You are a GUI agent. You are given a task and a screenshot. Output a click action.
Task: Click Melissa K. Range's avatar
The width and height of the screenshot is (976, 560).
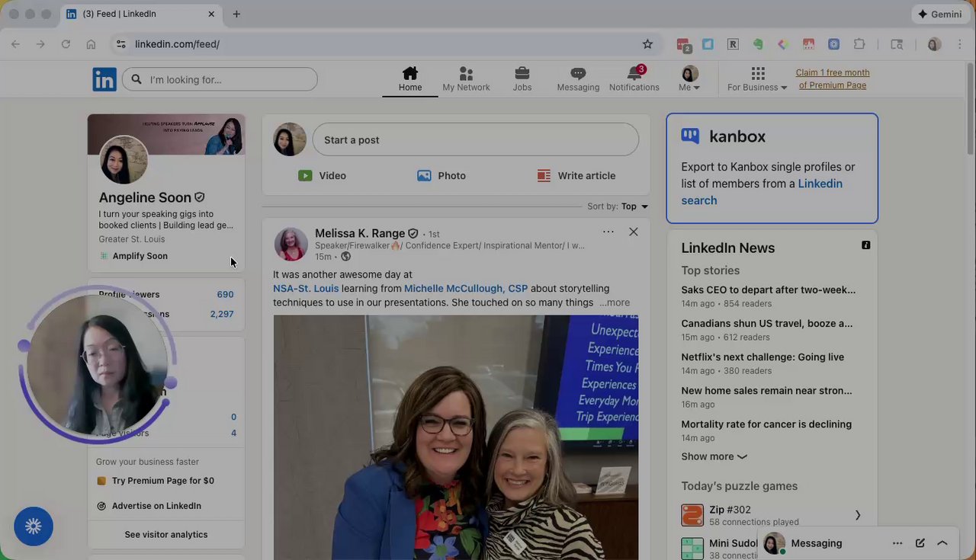pyautogui.click(x=291, y=245)
